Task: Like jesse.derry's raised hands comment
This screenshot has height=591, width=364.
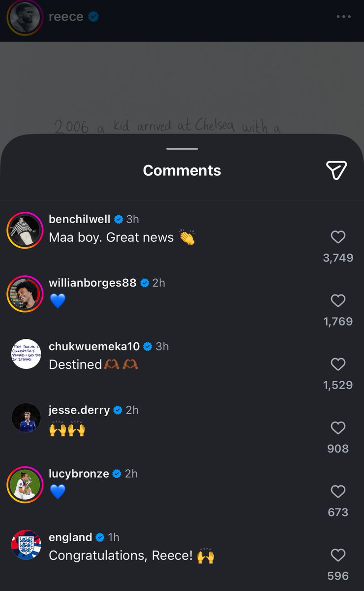Action: 338,428
